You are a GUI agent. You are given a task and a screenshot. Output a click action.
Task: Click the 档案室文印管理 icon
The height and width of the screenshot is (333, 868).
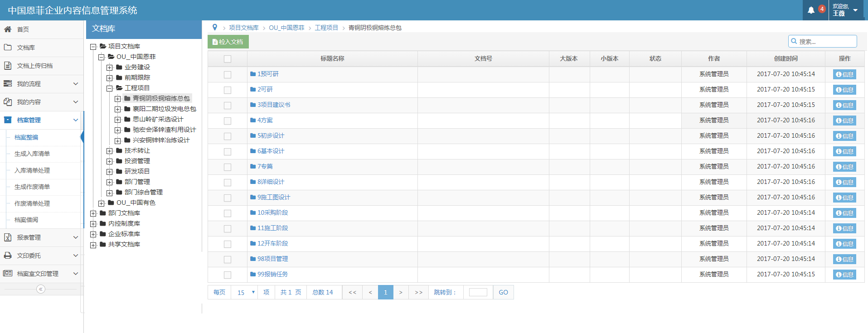[8, 273]
